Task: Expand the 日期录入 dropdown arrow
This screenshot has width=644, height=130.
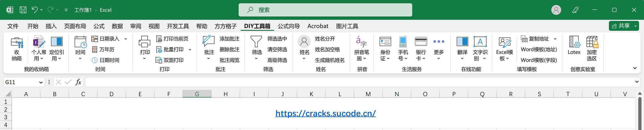Action: pos(126,39)
